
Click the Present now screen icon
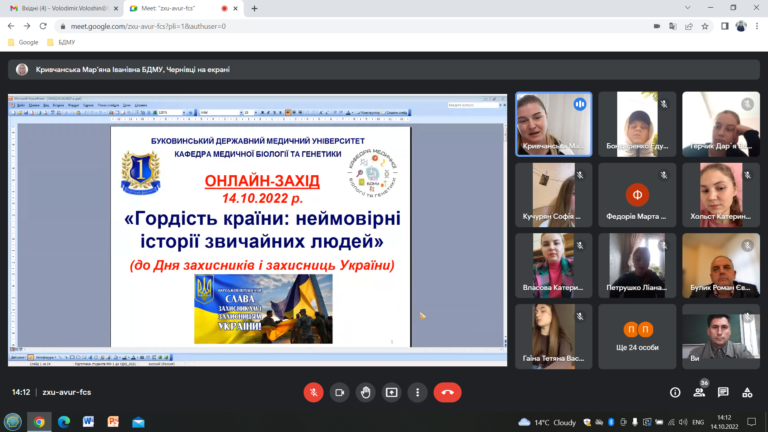point(392,392)
